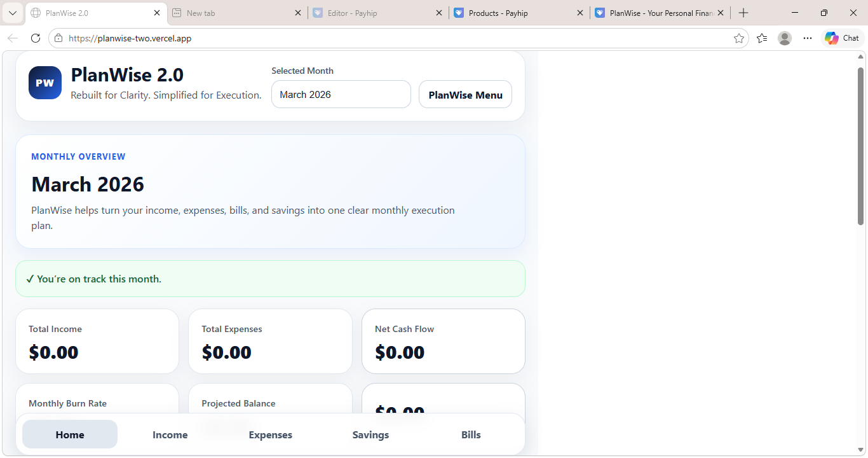This screenshot has height=458, width=868.
Task: Switch to the Expenses tab
Action: click(x=270, y=435)
